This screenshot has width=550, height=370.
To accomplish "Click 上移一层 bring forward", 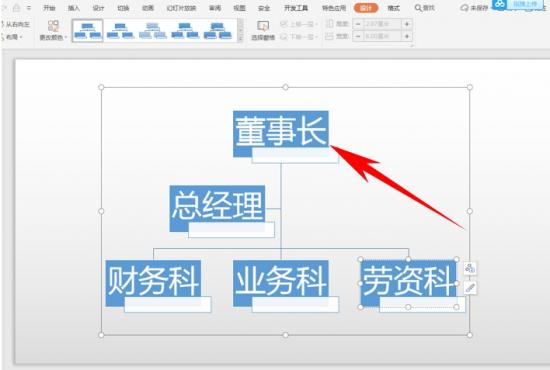I will coord(299,24).
